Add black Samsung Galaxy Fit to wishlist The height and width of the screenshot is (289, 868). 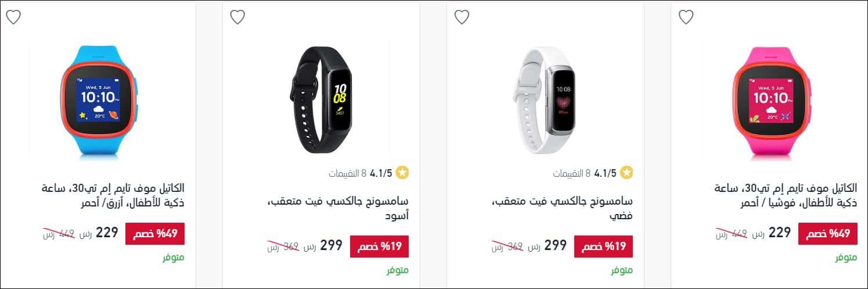coord(237,17)
